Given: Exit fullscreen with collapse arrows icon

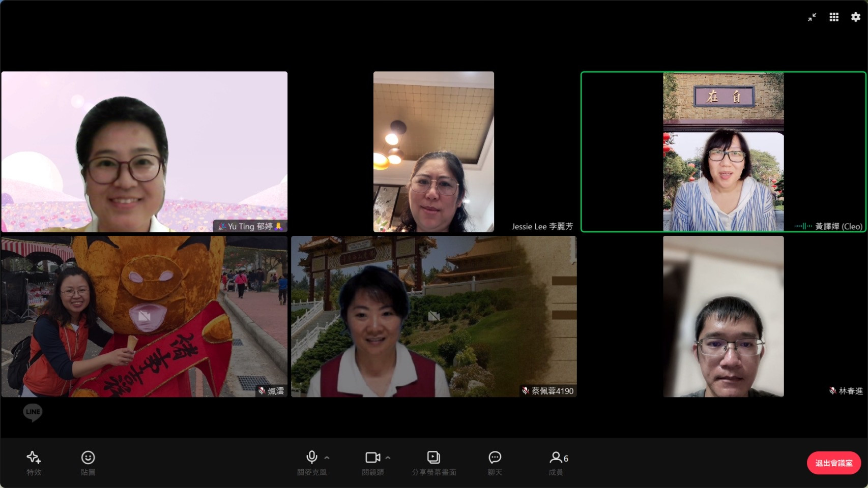Looking at the screenshot, I should point(812,17).
